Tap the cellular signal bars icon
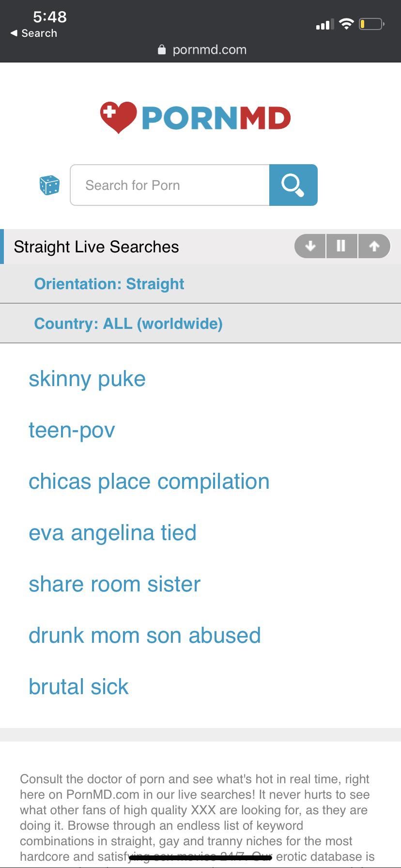 (x=324, y=23)
